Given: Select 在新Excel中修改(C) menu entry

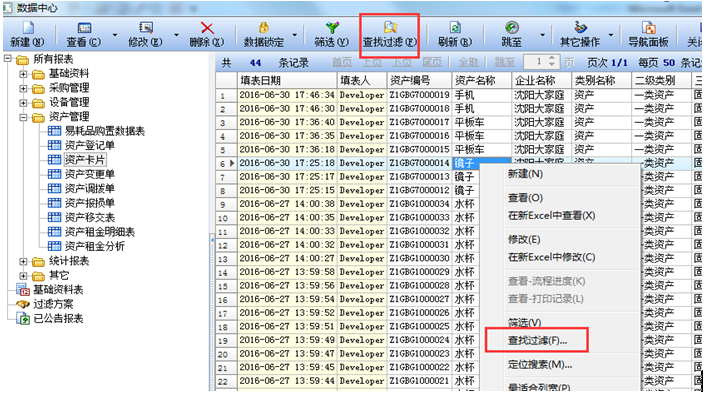Looking at the screenshot, I should (x=552, y=257).
